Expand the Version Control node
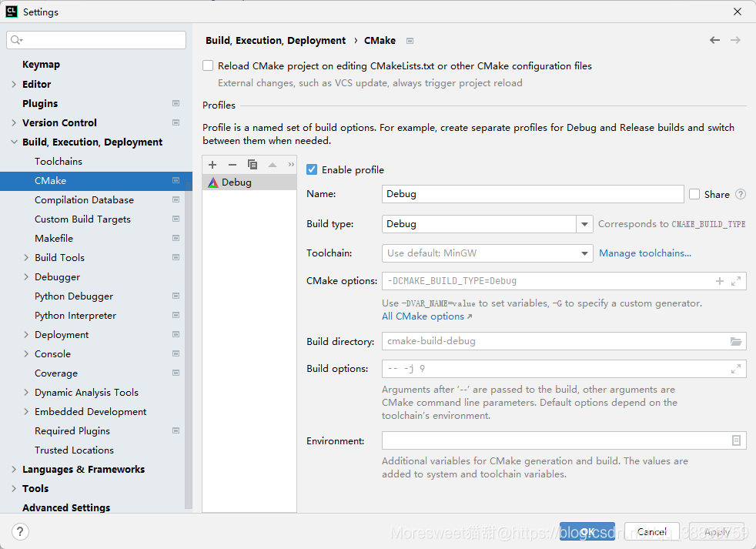The image size is (756, 549). [x=14, y=122]
